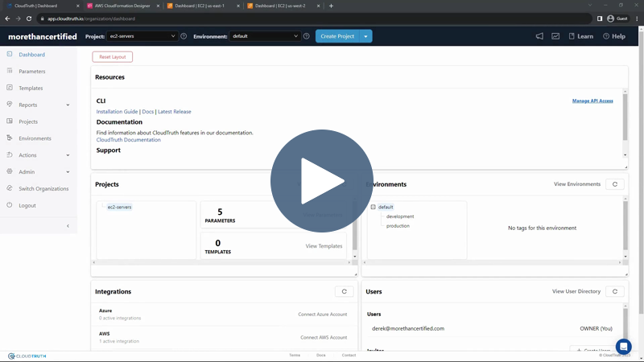
Task: Open the Projects sidebar page
Action: pos(28,122)
